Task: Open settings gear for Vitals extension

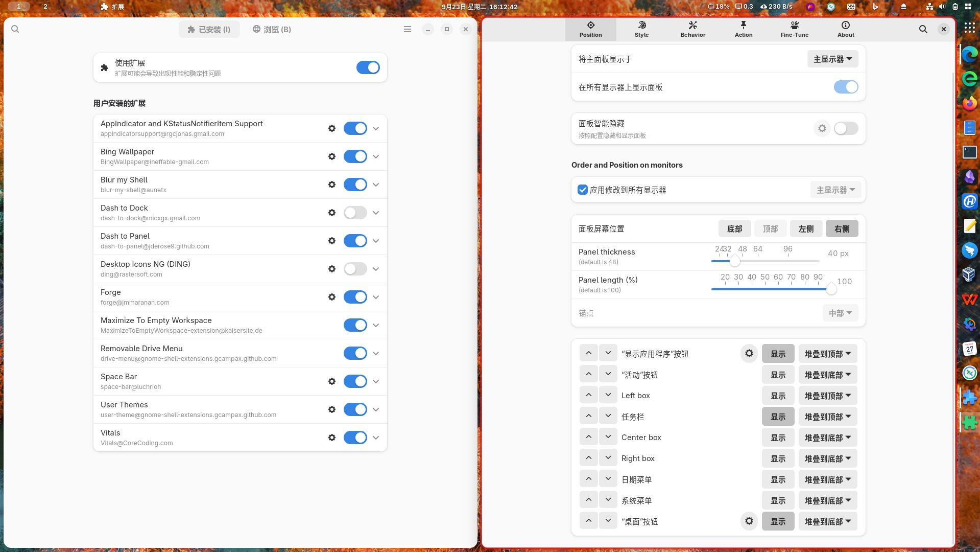Action: click(x=332, y=438)
